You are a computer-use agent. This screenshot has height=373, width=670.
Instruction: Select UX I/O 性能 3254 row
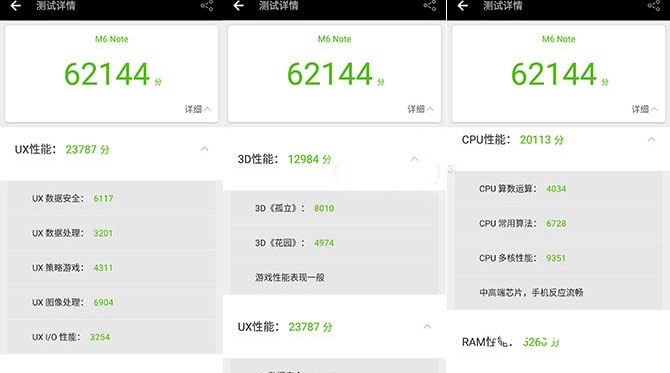coord(112,337)
